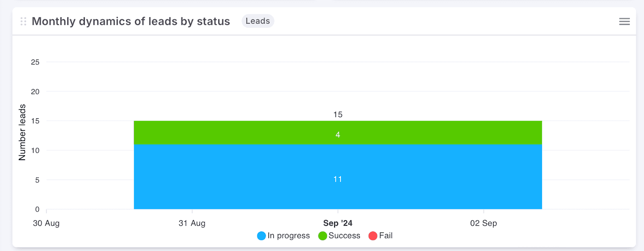Viewport: 644px width, 251px height.
Task: Click the total value label 15 above the bar
Action: 338,115
